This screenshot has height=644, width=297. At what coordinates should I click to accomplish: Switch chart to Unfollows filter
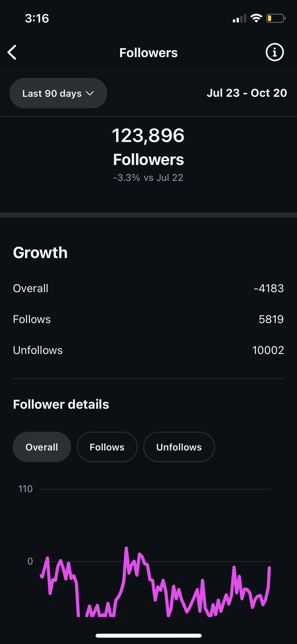pos(179,447)
